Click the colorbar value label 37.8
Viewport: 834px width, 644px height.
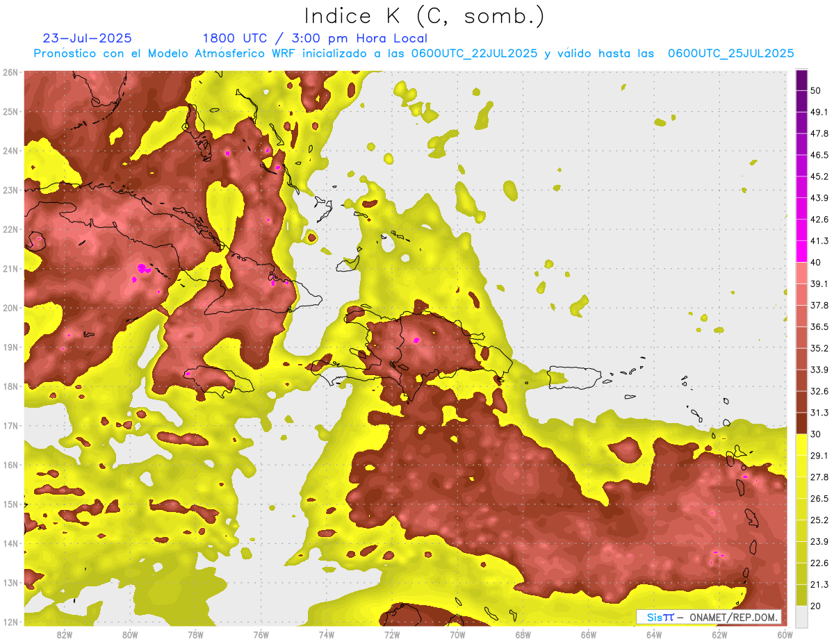819,306
